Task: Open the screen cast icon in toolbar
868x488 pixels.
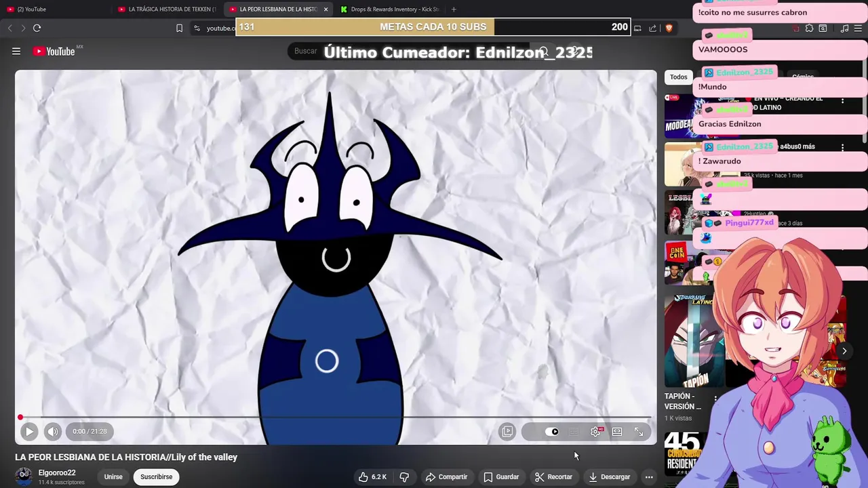Action: pyautogui.click(x=637, y=28)
